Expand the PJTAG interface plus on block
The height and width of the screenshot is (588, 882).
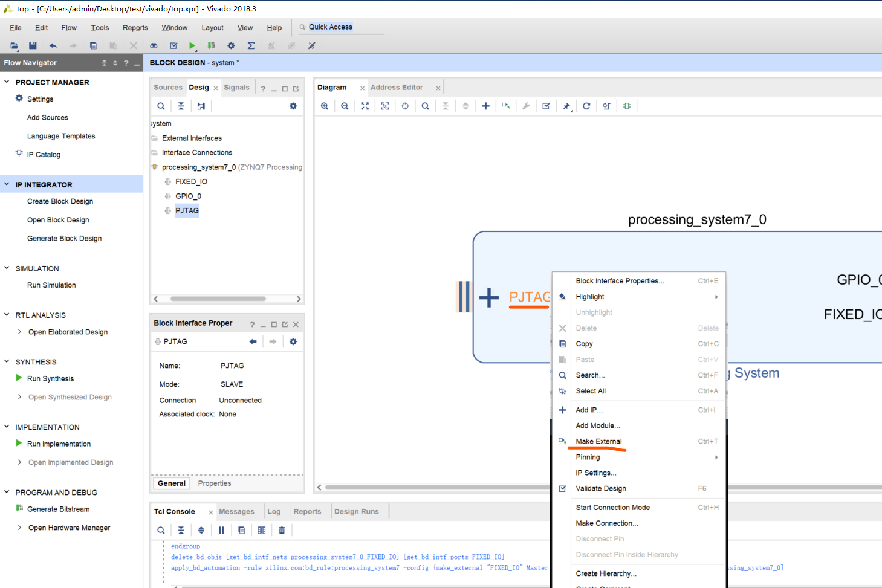click(488, 297)
